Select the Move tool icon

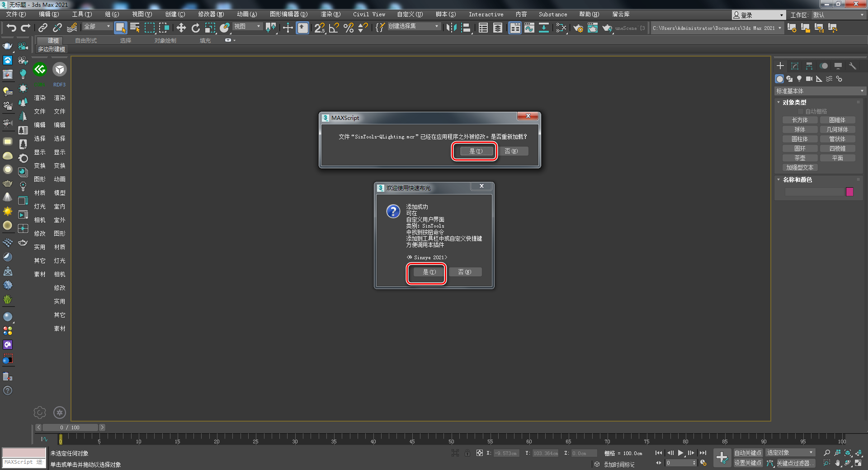pyautogui.click(x=181, y=28)
